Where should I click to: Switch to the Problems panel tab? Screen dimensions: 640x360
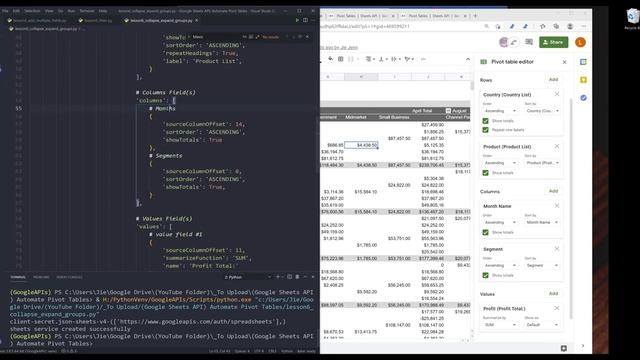tap(41, 277)
